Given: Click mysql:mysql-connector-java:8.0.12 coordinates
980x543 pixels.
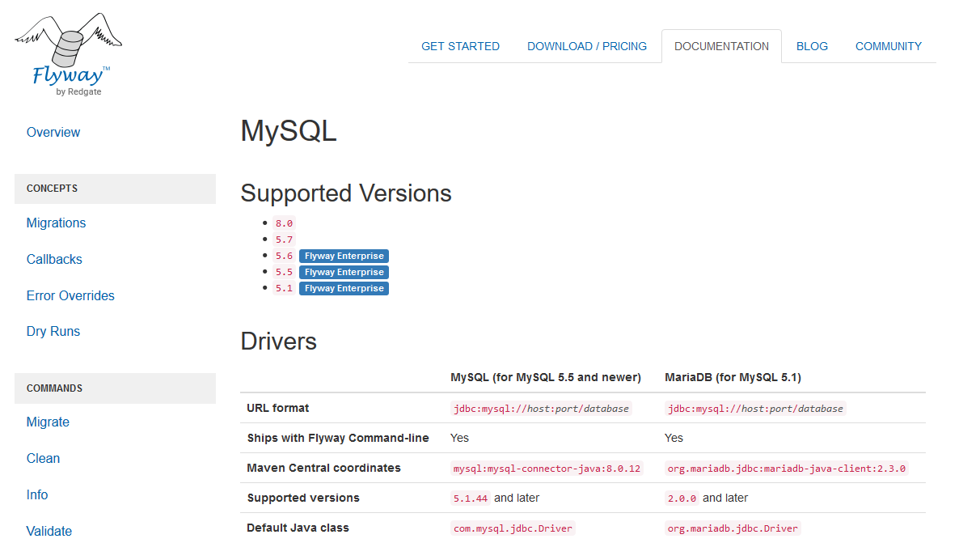Looking at the screenshot, I should (547, 469).
